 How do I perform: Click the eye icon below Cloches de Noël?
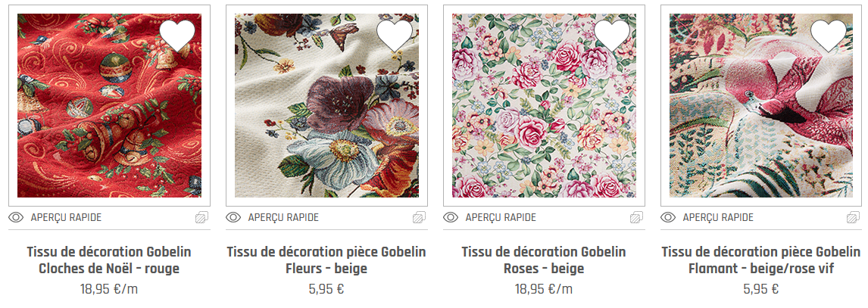(x=16, y=217)
